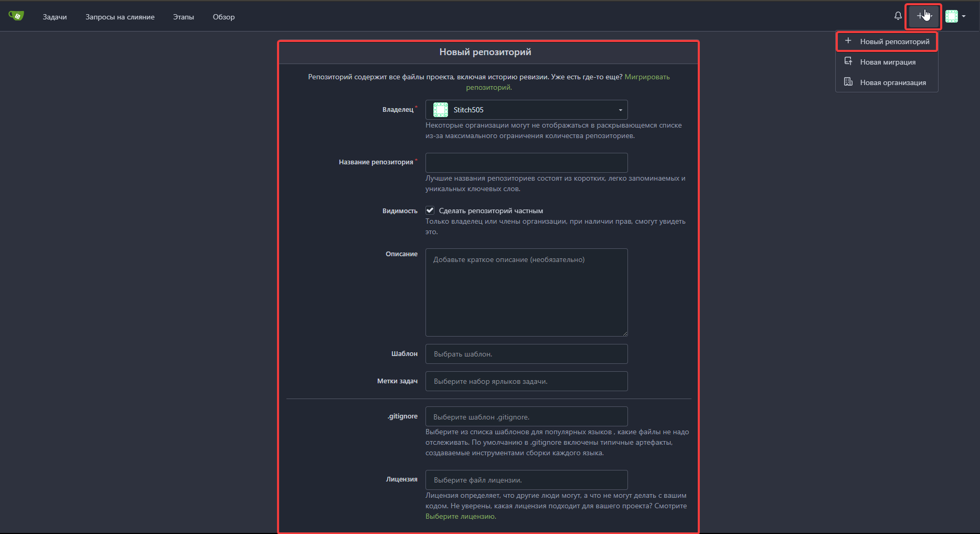Go to Запросы на слияние
Image resolution: width=980 pixels, height=534 pixels.
120,17
